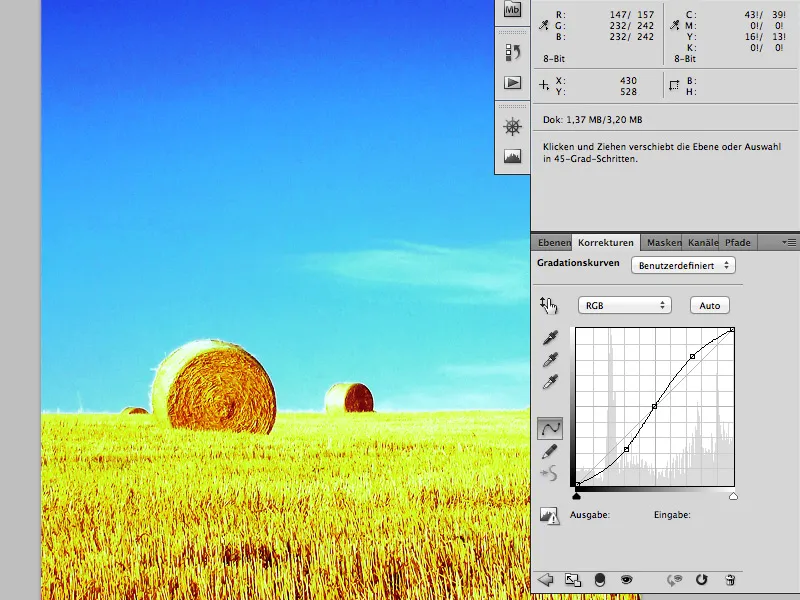
Task: Open the Navigator ship-wheel panel icon
Action: [512, 127]
